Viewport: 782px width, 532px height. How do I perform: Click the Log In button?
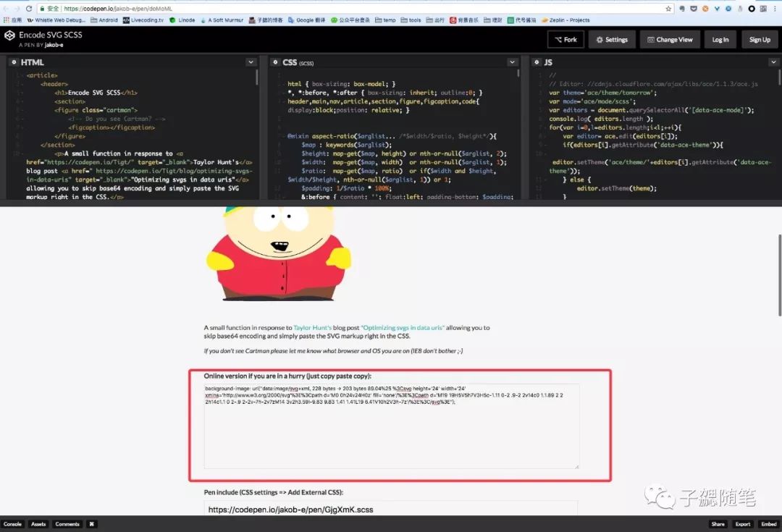tap(720, 39)
